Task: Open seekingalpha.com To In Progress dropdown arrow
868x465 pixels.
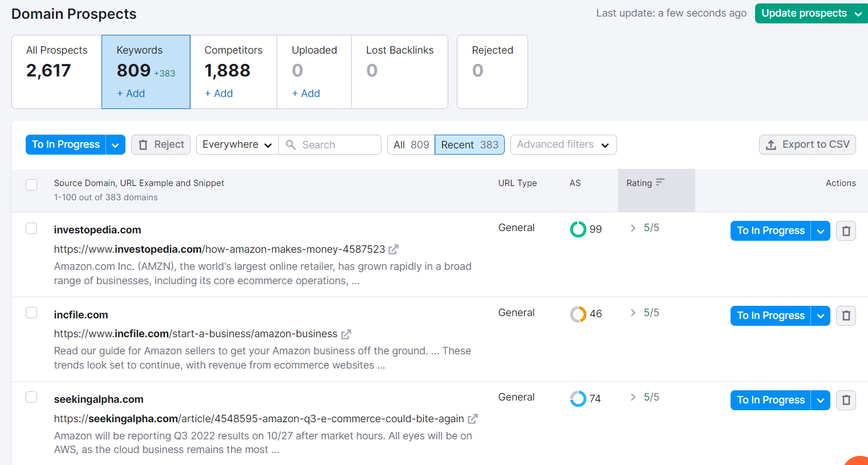Action: point(820,400)
